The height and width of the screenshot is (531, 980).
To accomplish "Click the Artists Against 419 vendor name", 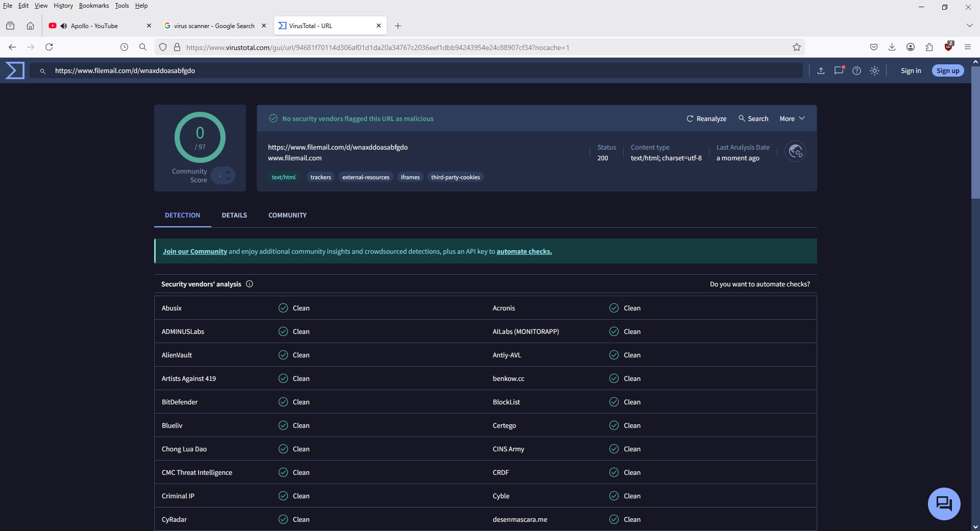I will pos(189,379).
